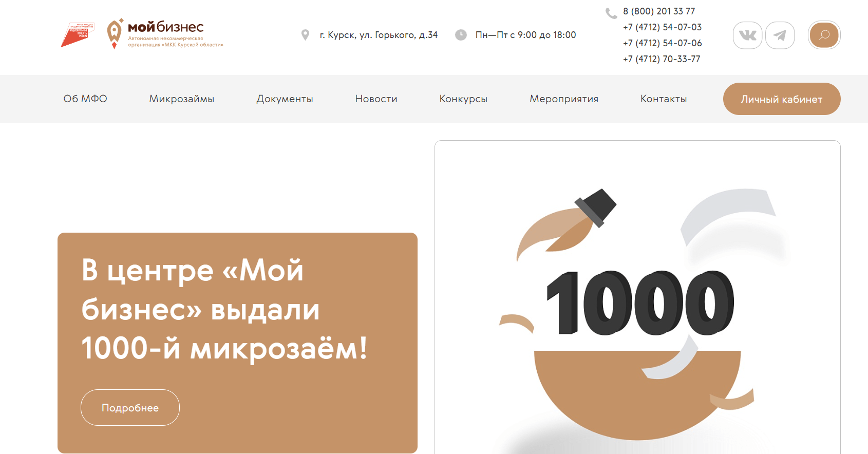Image resolution: width=868 pixels, height=454 pixels.
Task: Click the national projects red logo
Action: click(78, 34)
